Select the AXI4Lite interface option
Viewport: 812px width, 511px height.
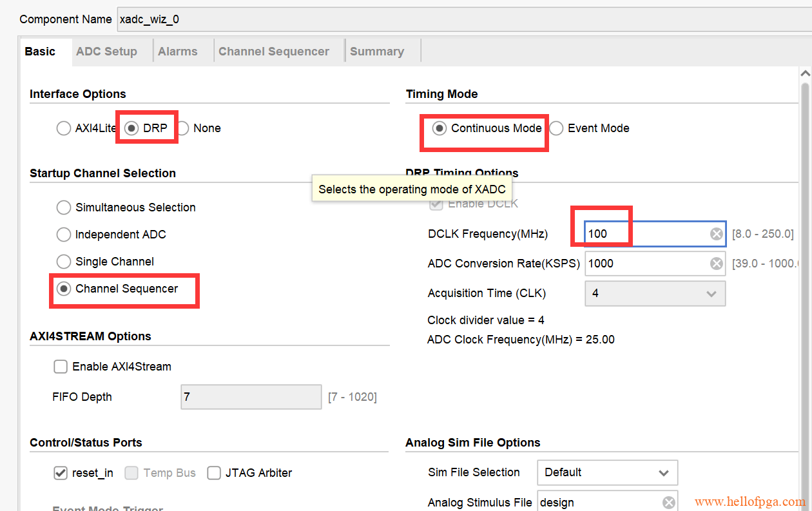(x=64, y=128)
